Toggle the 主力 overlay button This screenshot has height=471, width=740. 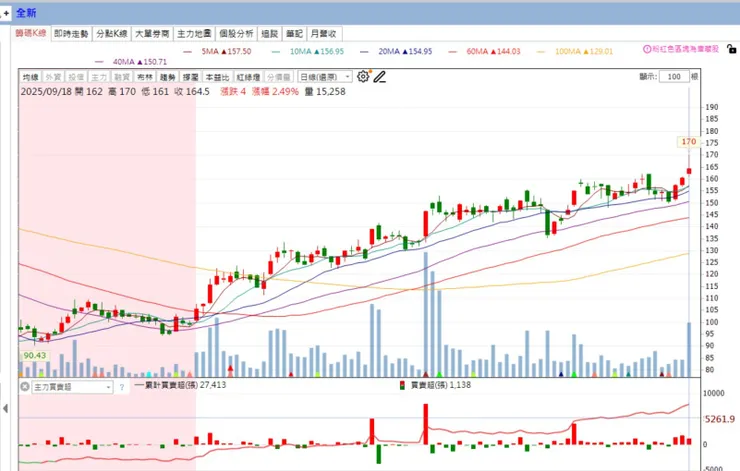(x=99, y=76)
